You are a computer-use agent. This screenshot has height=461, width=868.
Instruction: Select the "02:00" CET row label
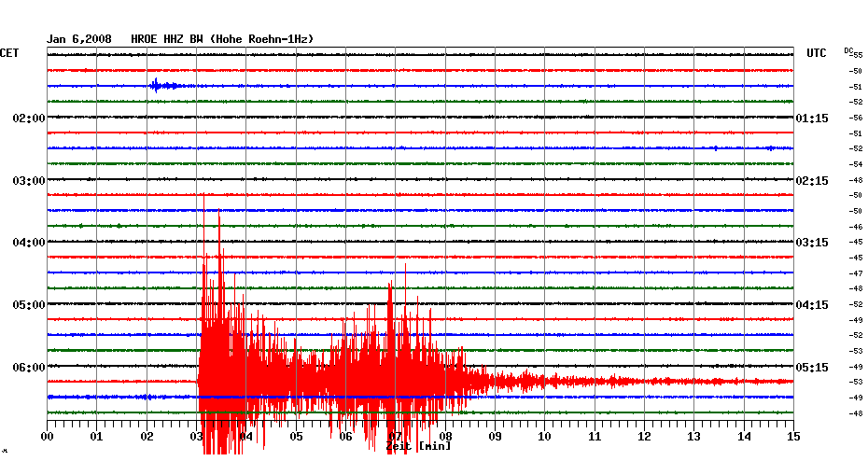[x=29, y=119]
